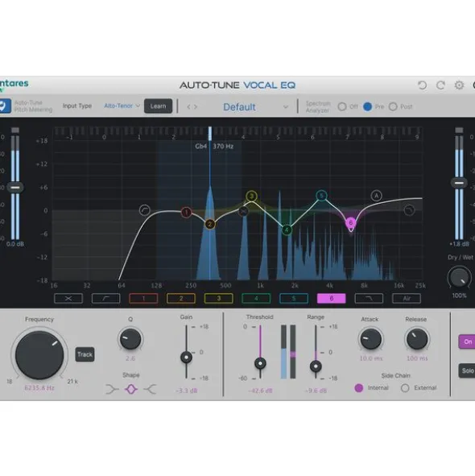Click the redo arrow icon
This screenshot has width=475, height=476.
tap(440, 85)
